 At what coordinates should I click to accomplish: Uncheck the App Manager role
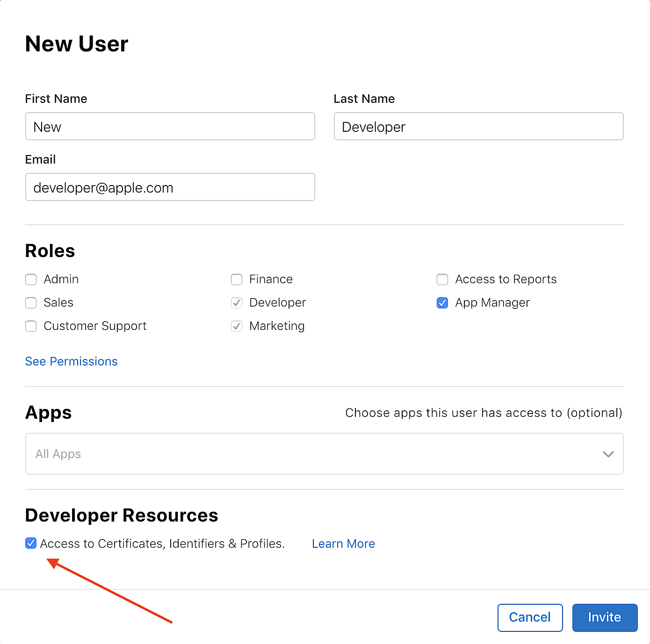442,303
